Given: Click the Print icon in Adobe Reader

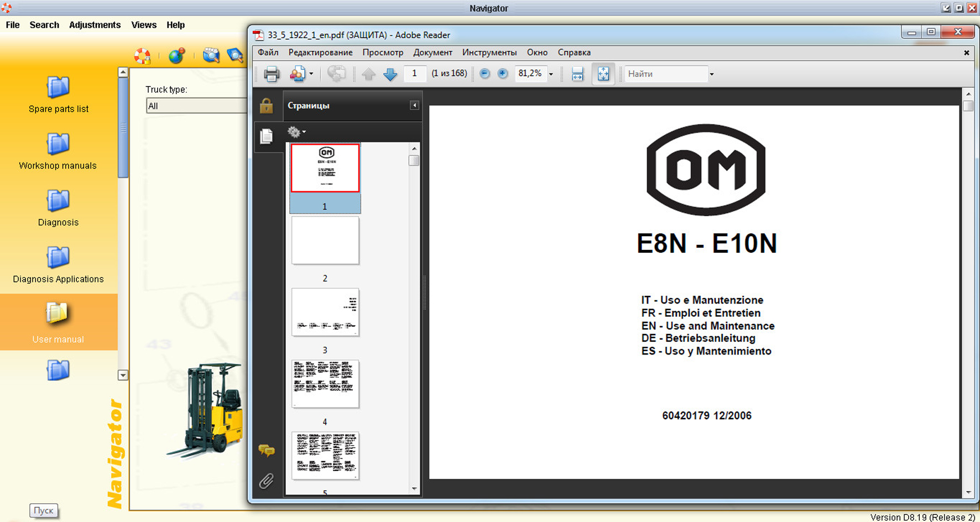Looking at the screenshot, I should [x=272, y=74].
